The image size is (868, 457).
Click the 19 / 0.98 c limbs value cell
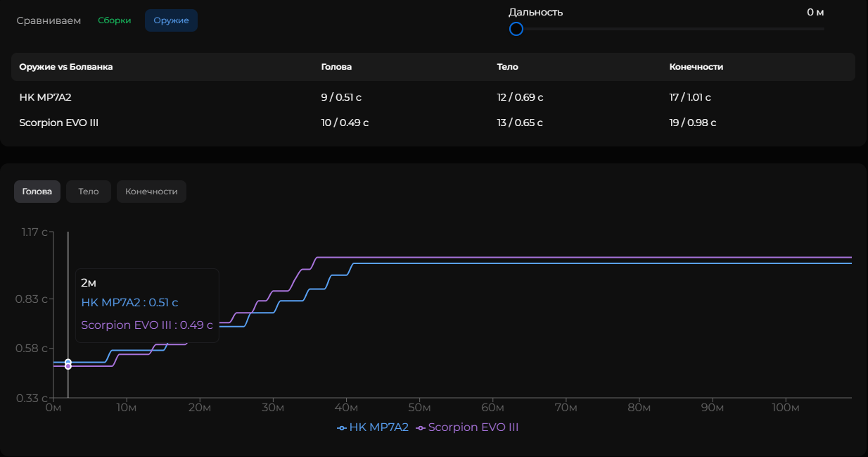point(692,123)
